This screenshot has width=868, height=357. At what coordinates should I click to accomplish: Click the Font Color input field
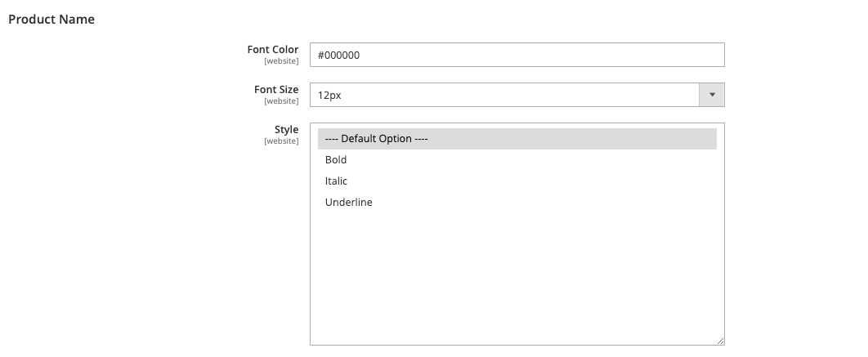click(517, 55)
